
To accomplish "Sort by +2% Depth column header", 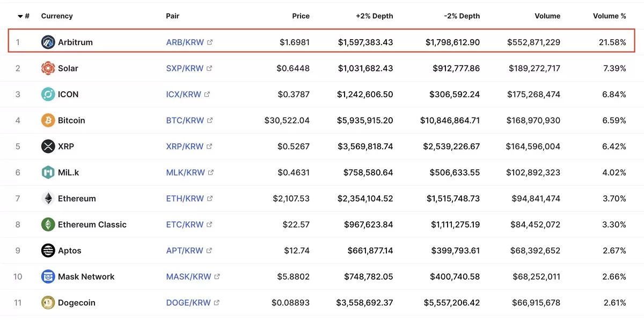I will pyautogui.click(x=374, y=16).
